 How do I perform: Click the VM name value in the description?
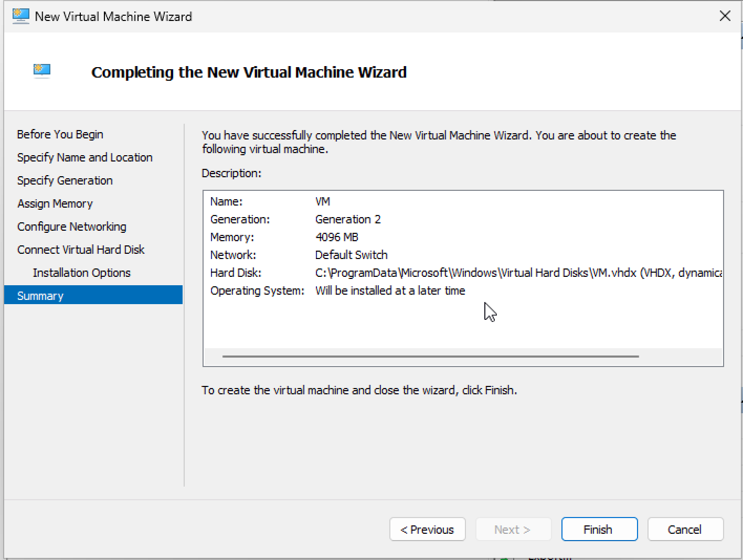point(323,201)
